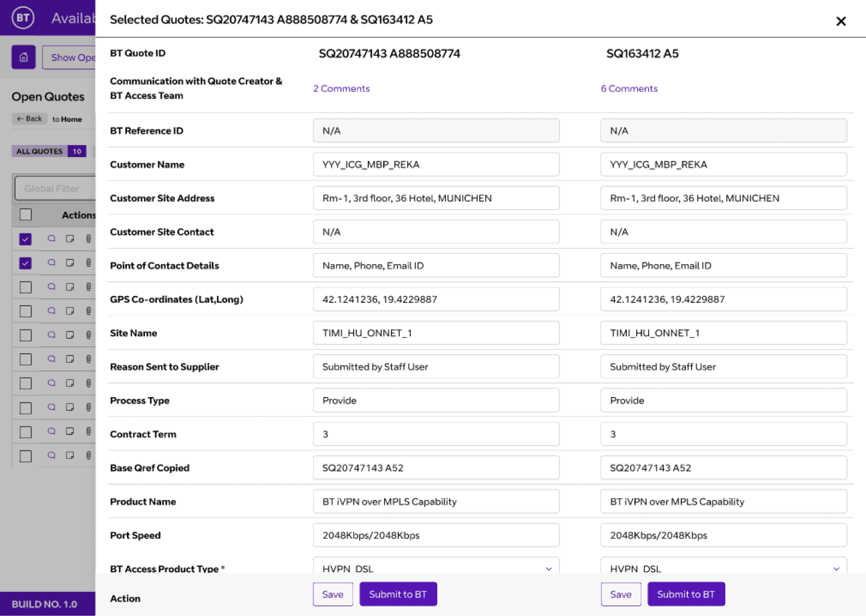Screen dimensions: 866x616
Task: Uncheck the first selected quote checkbox
Action: coord(25,239)
